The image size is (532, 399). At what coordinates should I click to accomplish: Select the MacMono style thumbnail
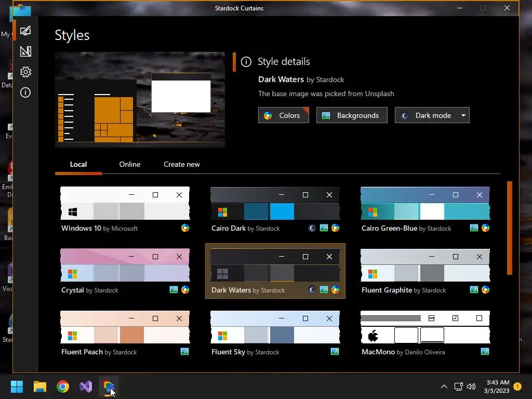point(425,327)
